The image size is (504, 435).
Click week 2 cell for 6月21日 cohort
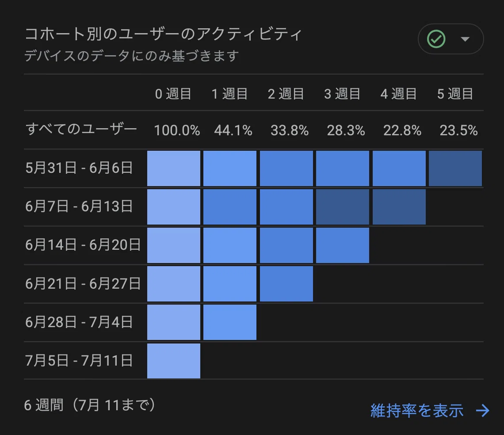pos(286,284)
